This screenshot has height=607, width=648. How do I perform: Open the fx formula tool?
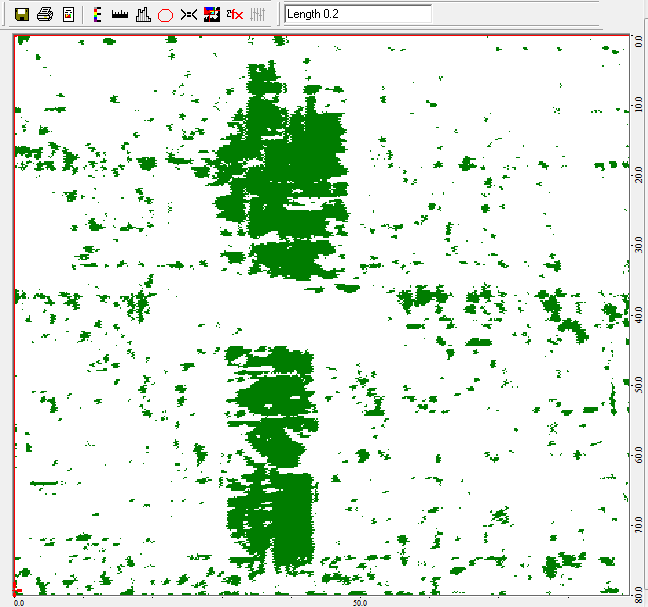click(234, 14)
